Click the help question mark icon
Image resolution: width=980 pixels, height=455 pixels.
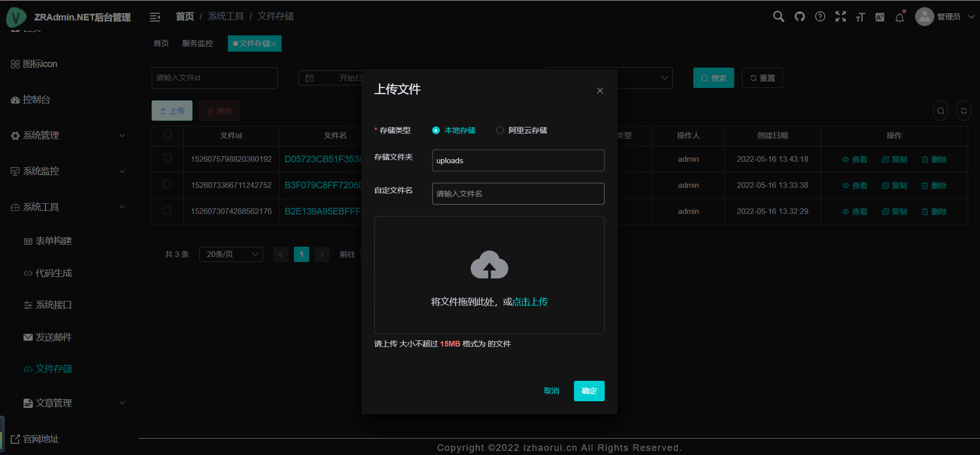(x=820, y=17)
